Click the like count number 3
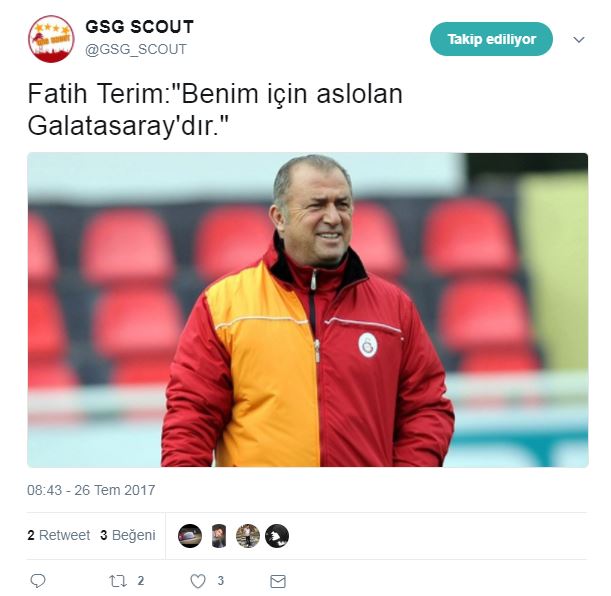This screenshot has height=596, width=611. click(221, 581)
